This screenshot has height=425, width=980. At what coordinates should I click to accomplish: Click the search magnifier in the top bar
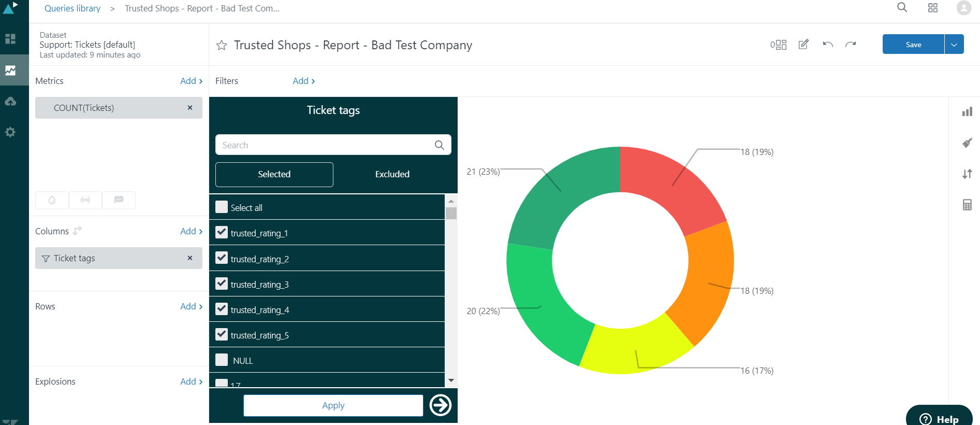coord(902,7)
